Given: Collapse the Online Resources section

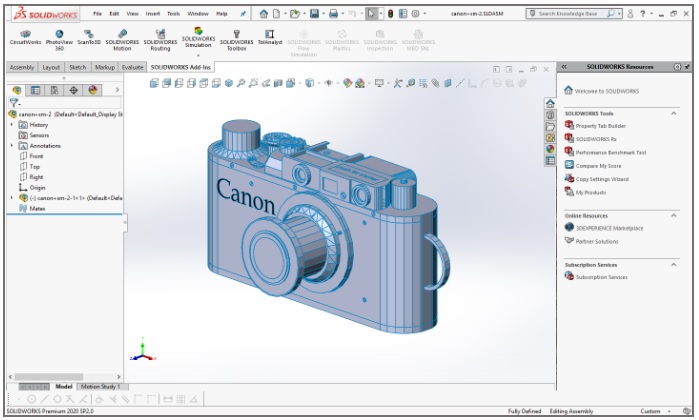Looking at the screenshot, I should (x=674, y=216).
